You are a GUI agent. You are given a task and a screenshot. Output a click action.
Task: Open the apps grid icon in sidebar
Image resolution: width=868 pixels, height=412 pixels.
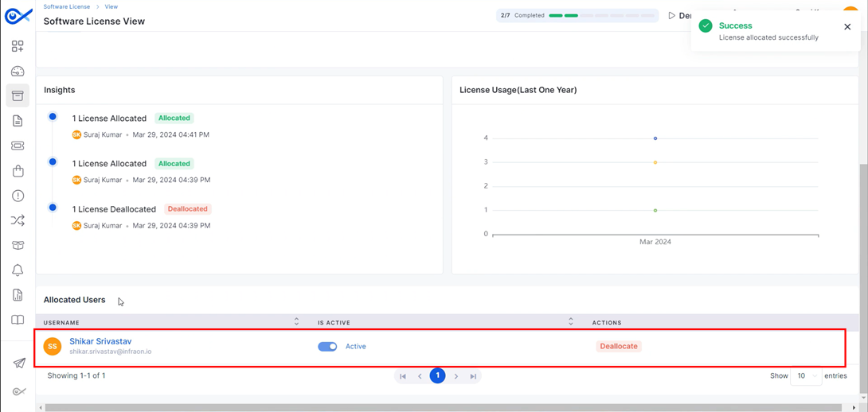click(18, 46)
